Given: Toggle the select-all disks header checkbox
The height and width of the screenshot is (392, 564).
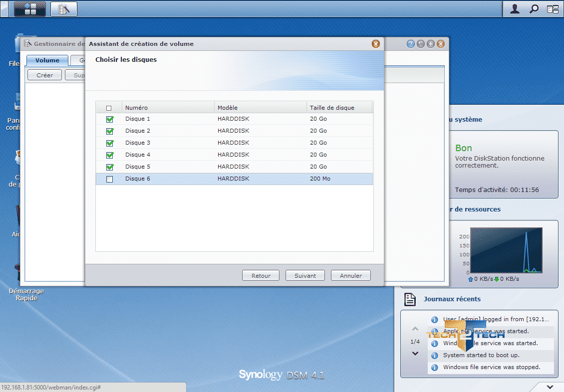Looking at the screenshot, I should 109,108.
